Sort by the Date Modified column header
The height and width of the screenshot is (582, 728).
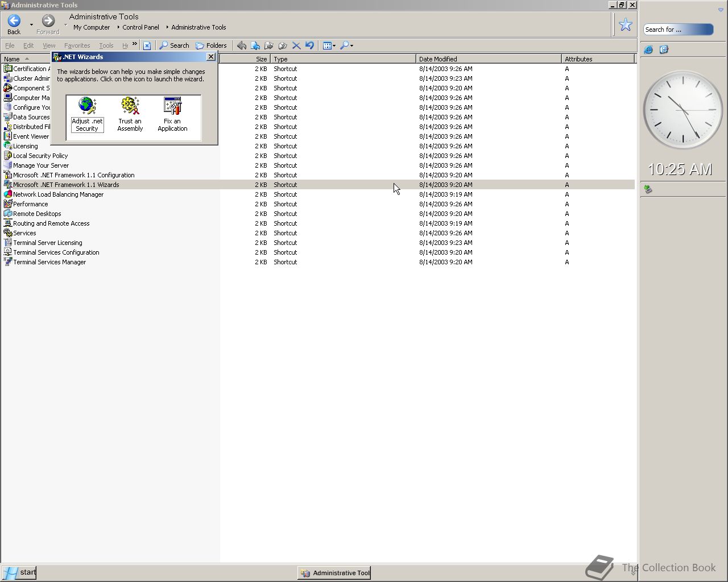pyautogui.click(x=489, y=59)
